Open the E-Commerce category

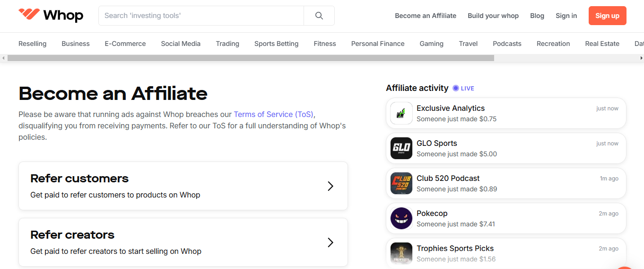125,44
